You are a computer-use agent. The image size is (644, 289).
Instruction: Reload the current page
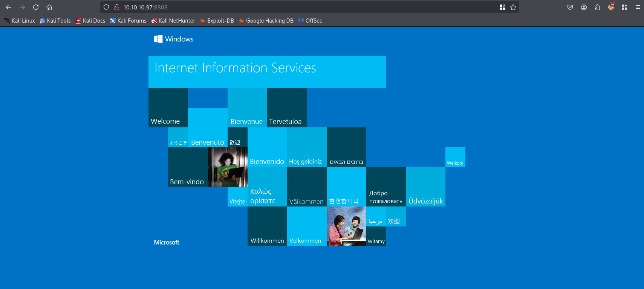pos(36,7)
